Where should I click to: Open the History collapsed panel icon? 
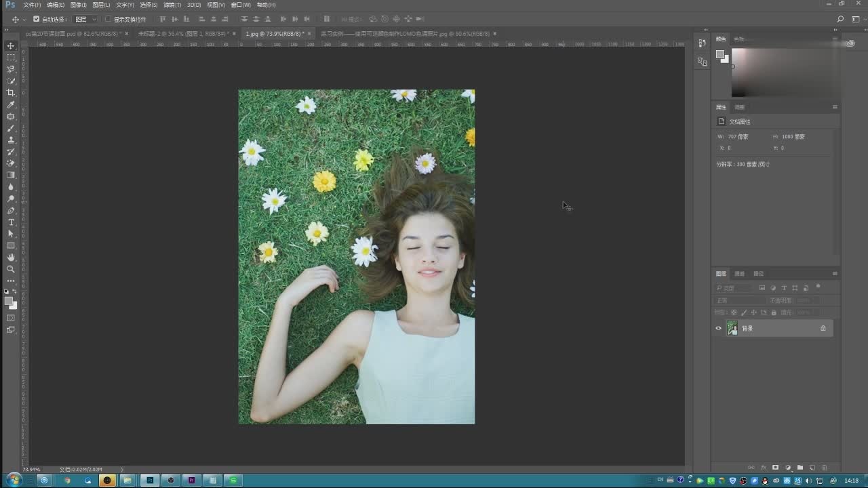[x=702, y=43]
